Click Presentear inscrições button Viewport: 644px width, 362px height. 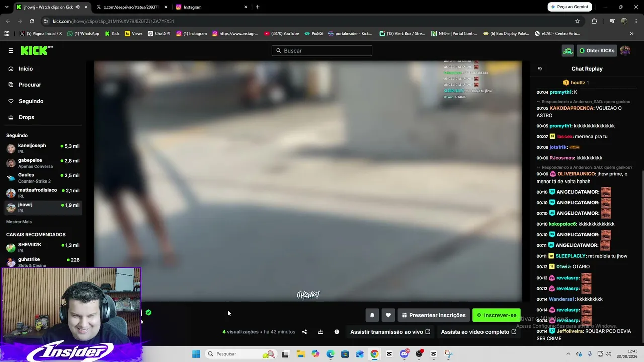point(434,315)
